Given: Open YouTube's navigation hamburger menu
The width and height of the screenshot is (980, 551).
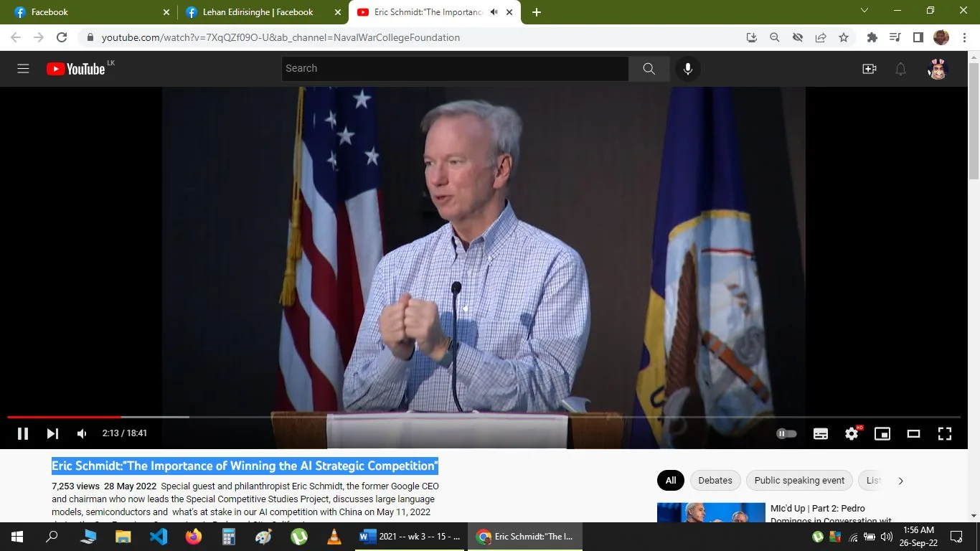Looking at the screenshot, I should pyautogui.click(x=23, y=68).
